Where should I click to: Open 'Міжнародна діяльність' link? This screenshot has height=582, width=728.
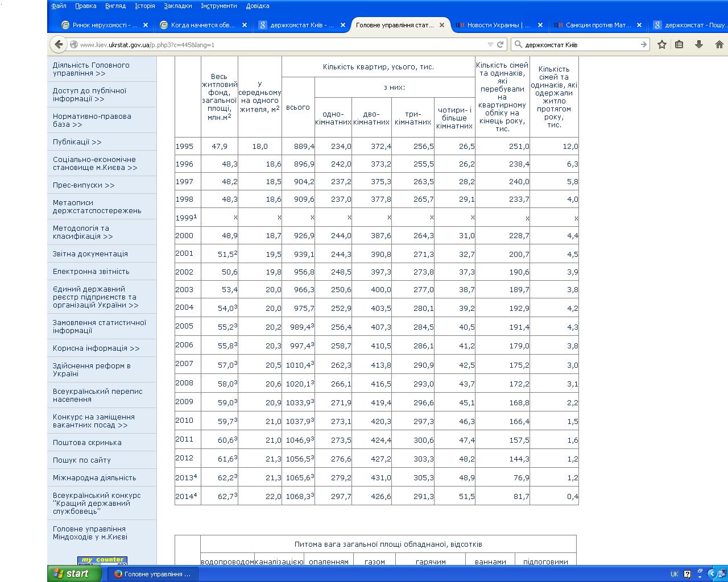(x=94, y=478)
